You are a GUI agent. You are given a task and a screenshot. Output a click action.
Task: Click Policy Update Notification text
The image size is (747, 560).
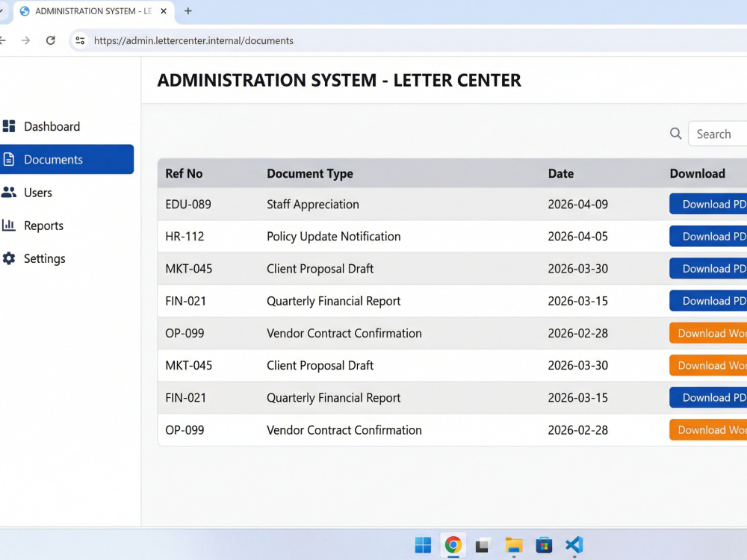point(333,237)
